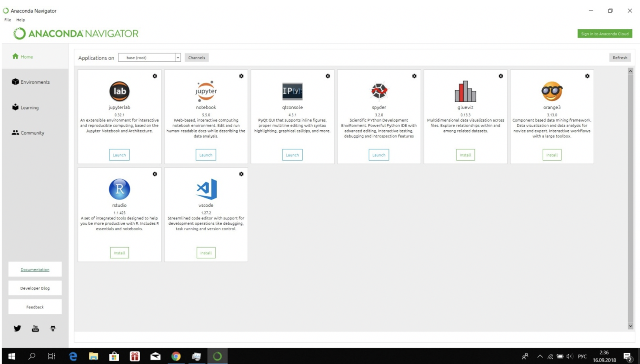
Task: Open the spyder settings gear
Action: tap(414, 76)
